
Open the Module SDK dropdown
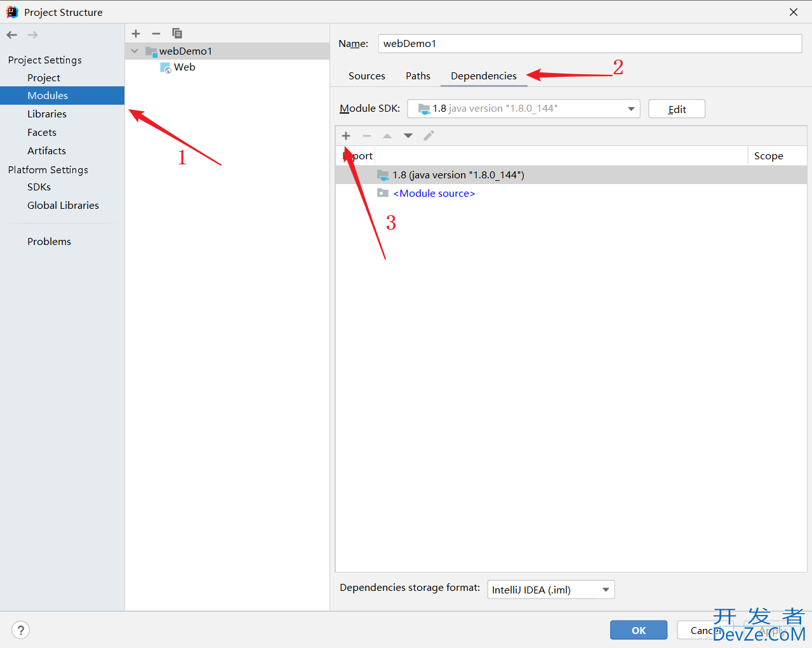(x=524, y=109)
